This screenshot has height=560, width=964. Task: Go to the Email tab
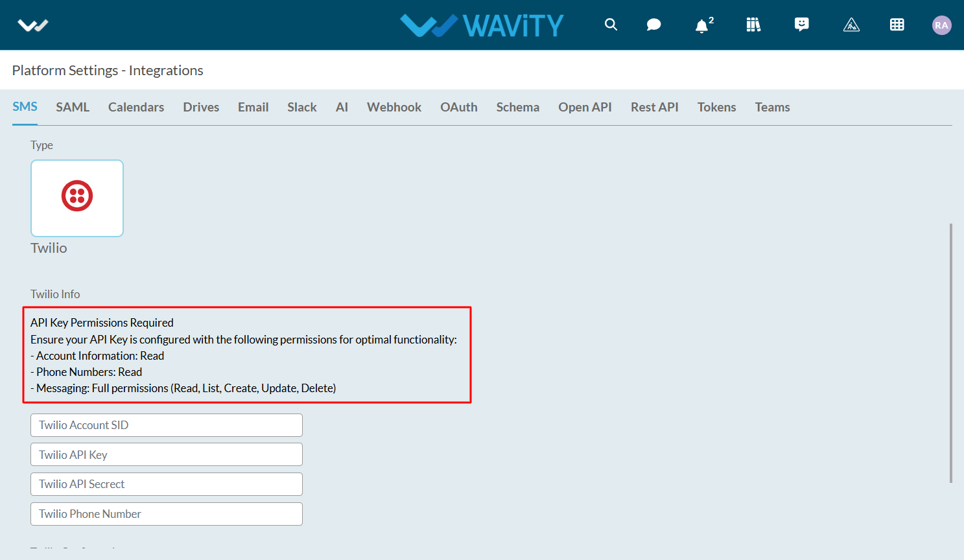[253, 107]
